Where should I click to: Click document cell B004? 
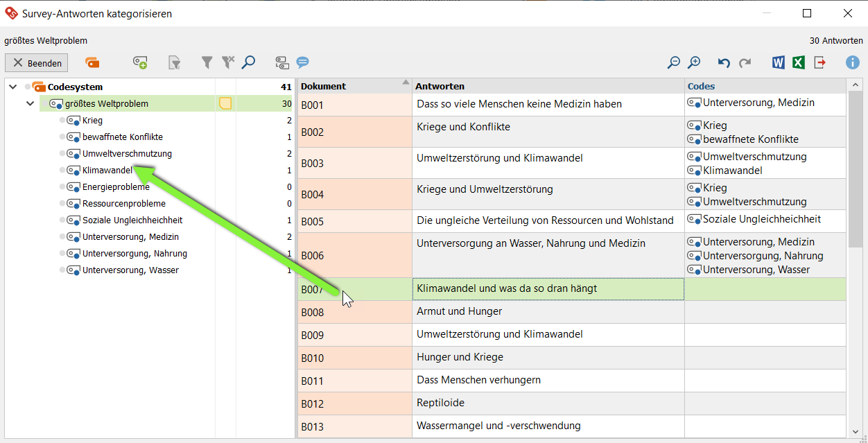click(354, 195)
